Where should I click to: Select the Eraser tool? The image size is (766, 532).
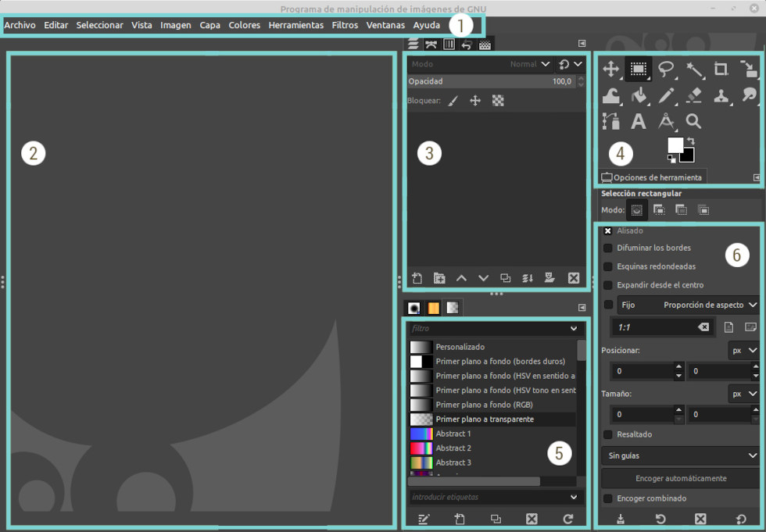click(694, 95)
